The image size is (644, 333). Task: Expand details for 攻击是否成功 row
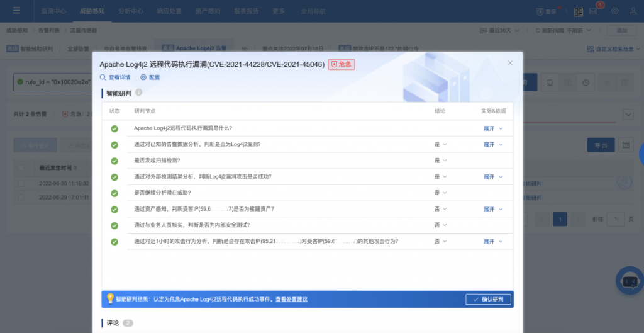point(493,177)
